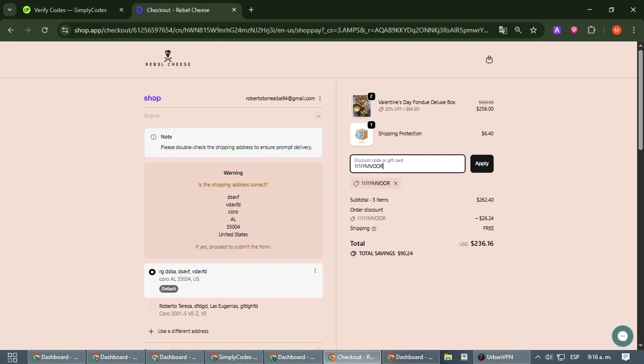Open the notification center
Image resolution: width=644 pixels, height=364 pixels.
pos(626,357)
